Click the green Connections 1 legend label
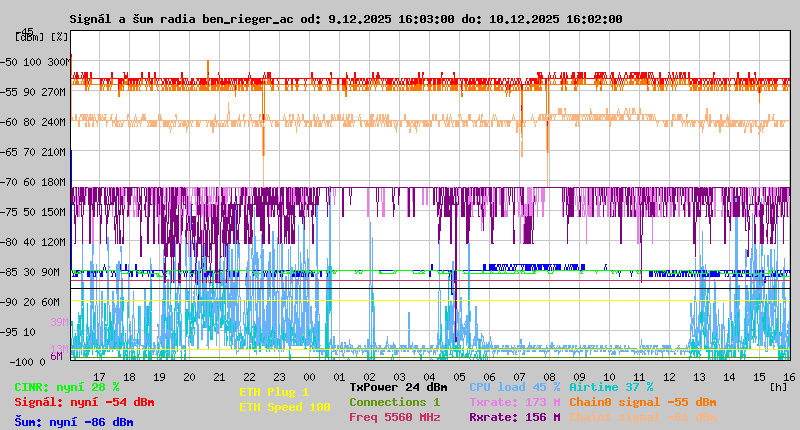The height and width of the screenshot is (430, 800). tap(394, 402)
